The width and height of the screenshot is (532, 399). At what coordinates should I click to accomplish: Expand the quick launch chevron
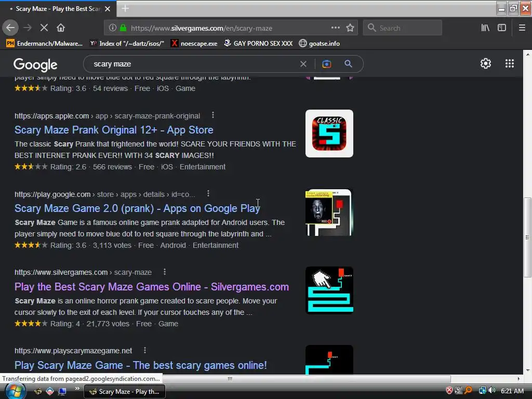click(x=77, y=389)
